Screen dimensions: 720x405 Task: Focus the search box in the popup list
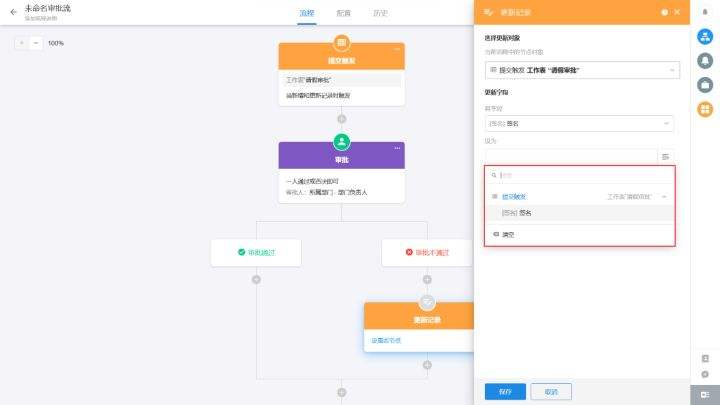579,175
